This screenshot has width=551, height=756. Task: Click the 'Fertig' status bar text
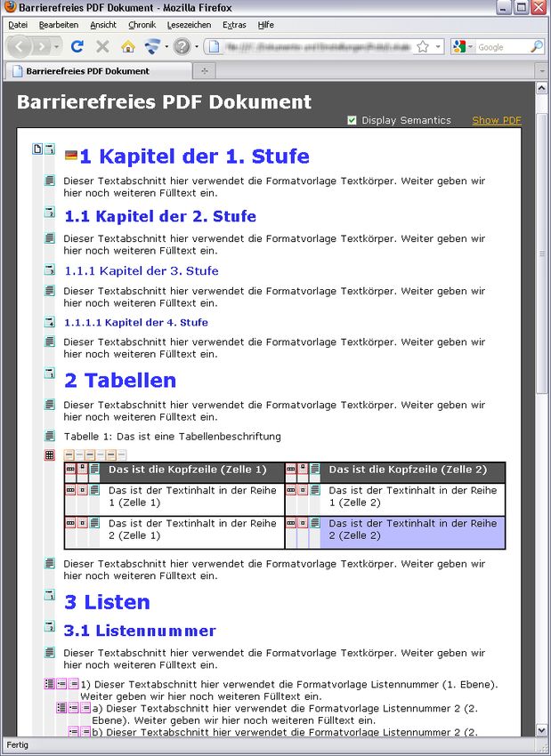pyautogui.click(x=18, y=745)
